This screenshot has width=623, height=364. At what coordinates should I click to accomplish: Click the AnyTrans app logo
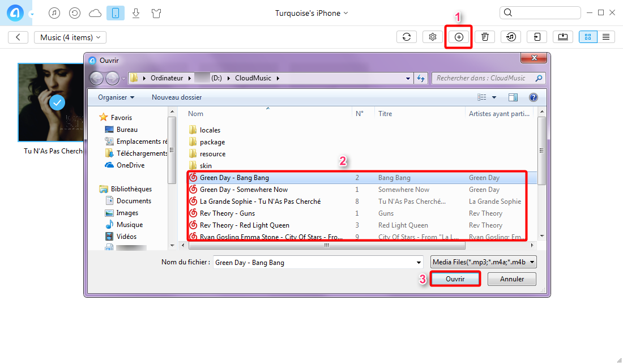tap(15, 13)
